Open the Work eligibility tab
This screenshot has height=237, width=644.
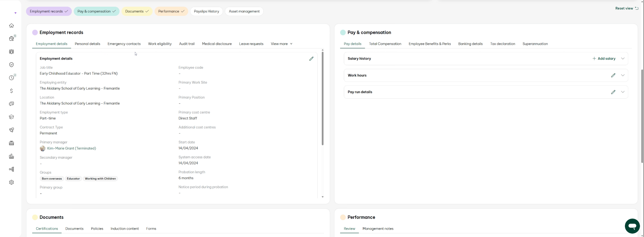coord(160,44)
